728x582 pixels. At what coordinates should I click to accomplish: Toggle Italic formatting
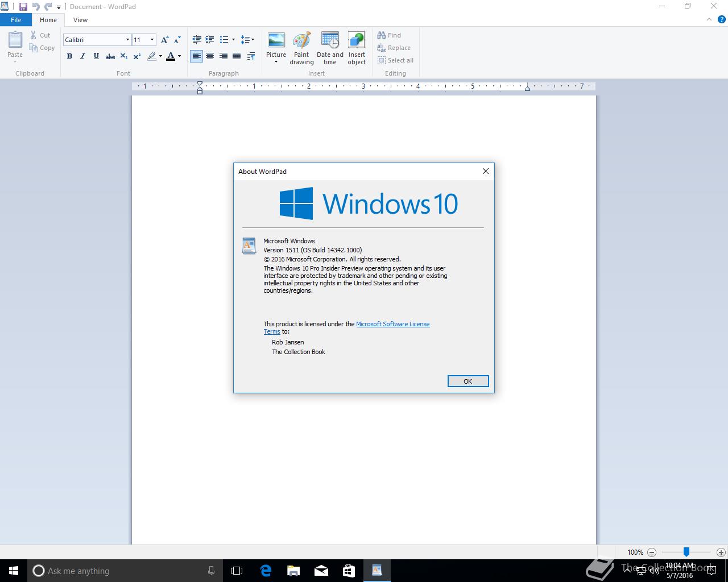point(83,56)
